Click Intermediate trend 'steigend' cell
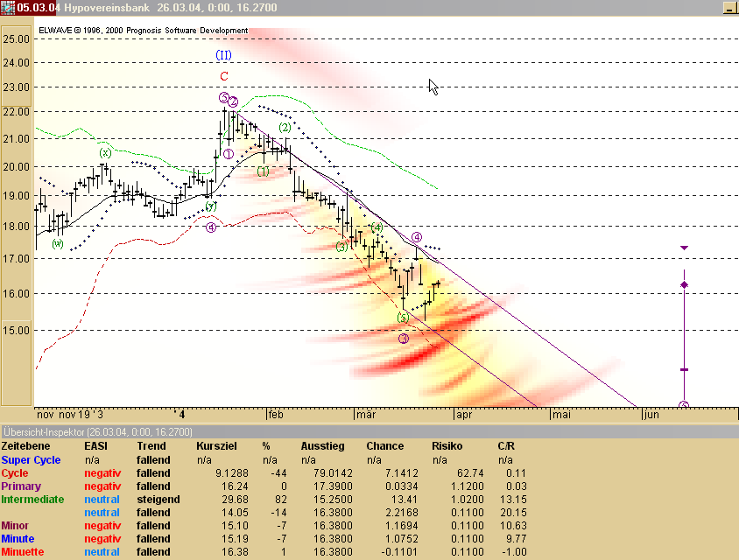This screenshot has width=739, height=560. tap(158, 500)
